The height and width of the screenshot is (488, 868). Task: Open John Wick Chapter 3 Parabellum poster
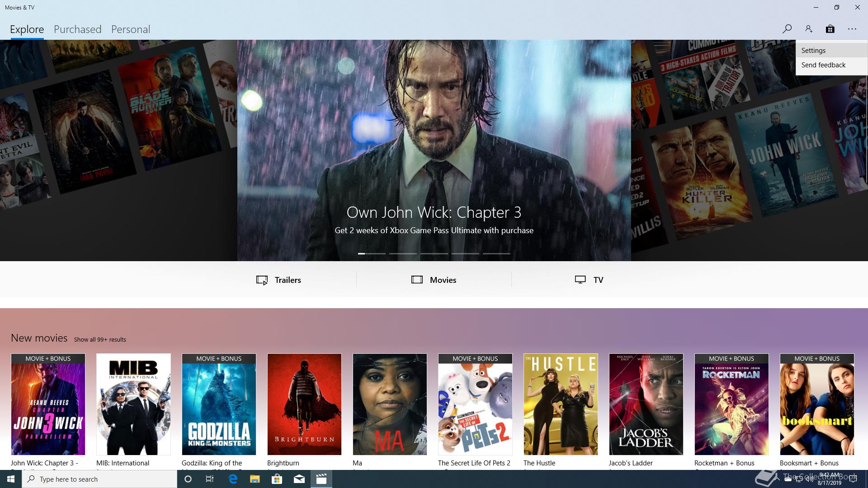[48, 404]
